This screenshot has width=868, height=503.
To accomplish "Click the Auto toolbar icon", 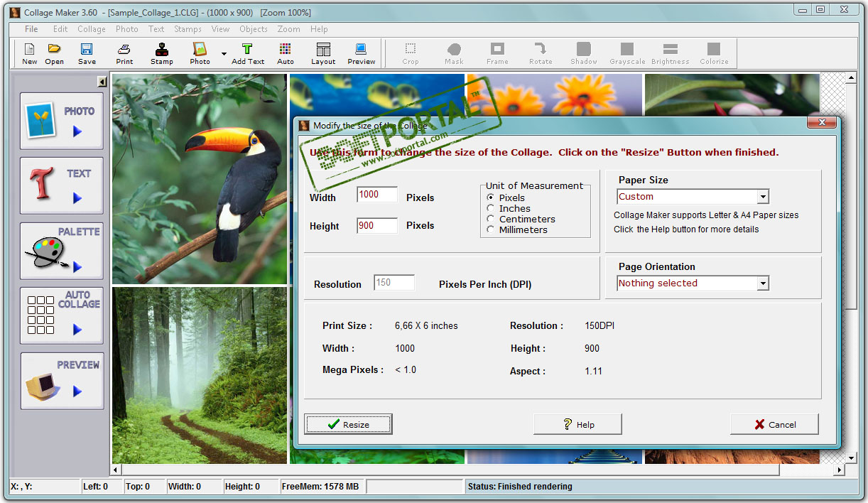I will (x=286, y=53).
